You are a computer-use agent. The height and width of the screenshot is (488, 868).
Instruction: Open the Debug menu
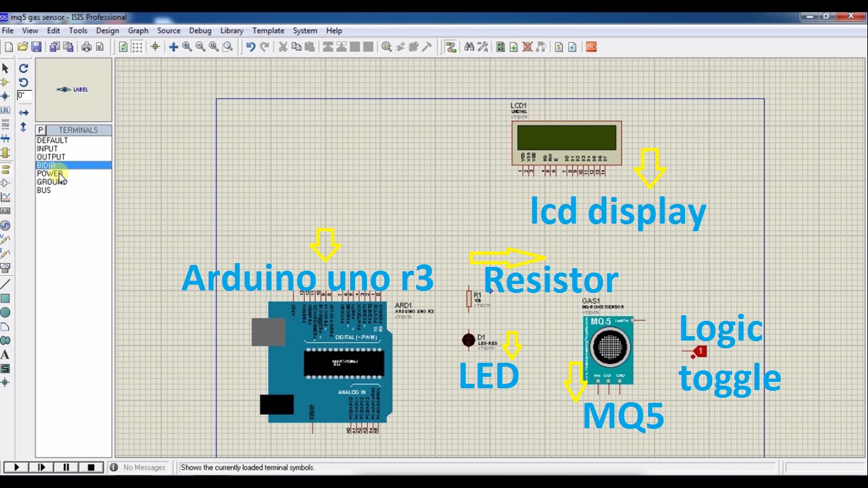tap(200, 30)
